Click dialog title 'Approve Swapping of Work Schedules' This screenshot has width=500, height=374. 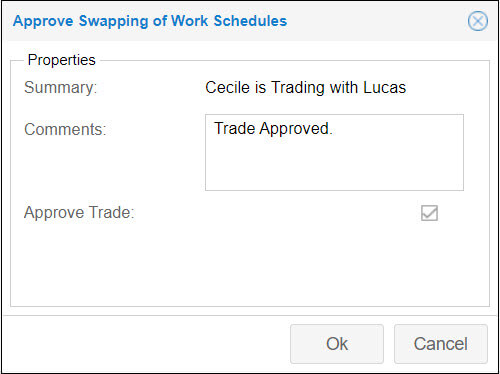pos(150,21)
